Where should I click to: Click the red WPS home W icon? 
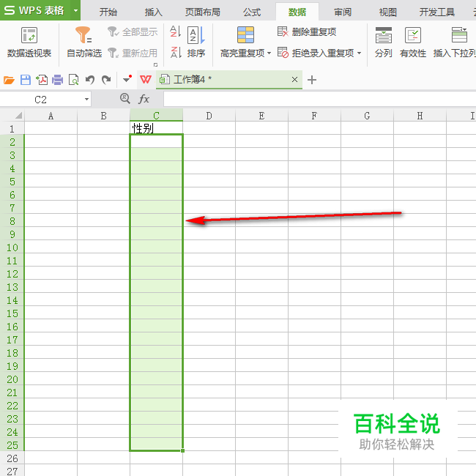pos(146,80)
